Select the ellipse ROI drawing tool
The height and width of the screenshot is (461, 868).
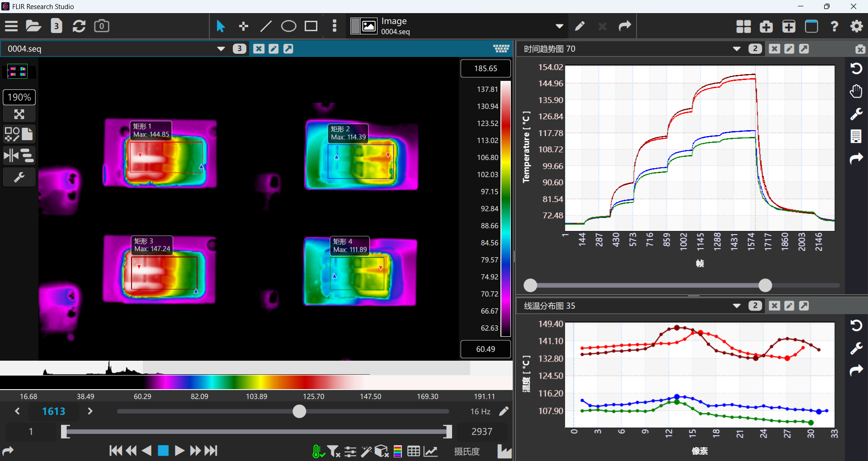click(x=288, y=26)
